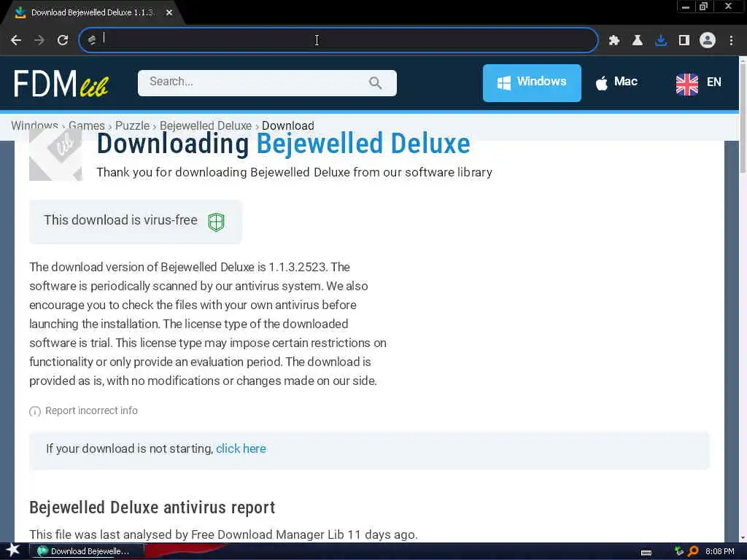Close the Download Bejewelled Deluxe tab
Image resolution: width=747 pixels, height=560 pixels.
click(x=169, y=12)
